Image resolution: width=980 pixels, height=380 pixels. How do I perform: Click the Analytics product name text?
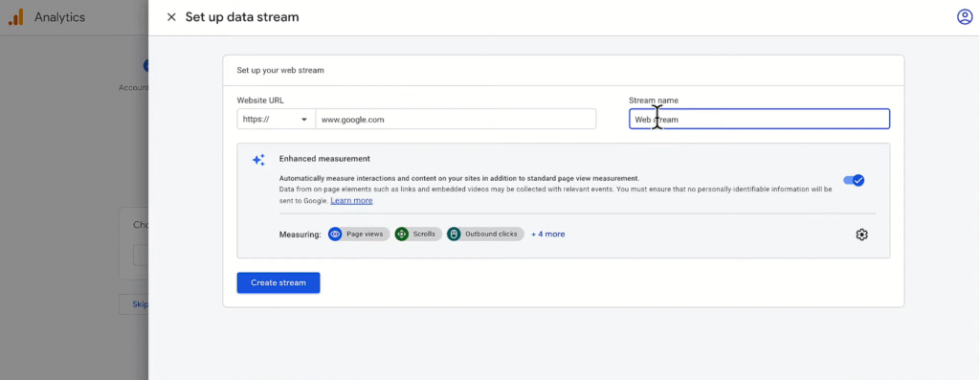(59, 17)
